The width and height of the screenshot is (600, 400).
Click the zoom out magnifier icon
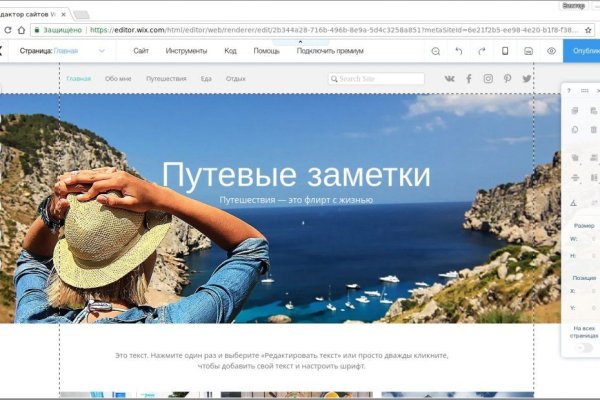pos(435,51)
